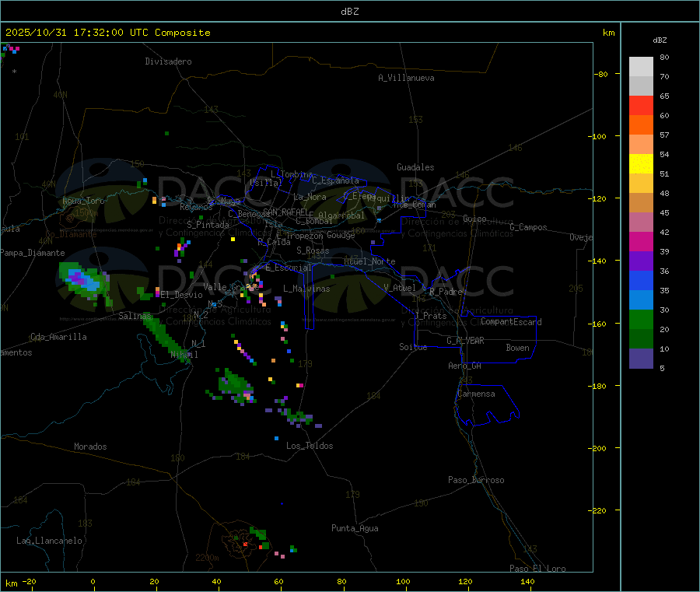
Task: Click the brown 45–48 dBZ legend swatch
Action: [641, 203]
